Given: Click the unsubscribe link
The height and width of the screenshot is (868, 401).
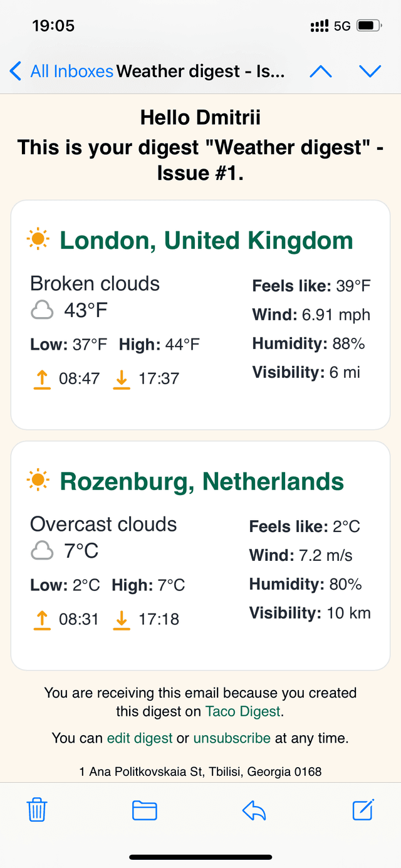Looking at the screenshot, I should (x=232, y=738).
